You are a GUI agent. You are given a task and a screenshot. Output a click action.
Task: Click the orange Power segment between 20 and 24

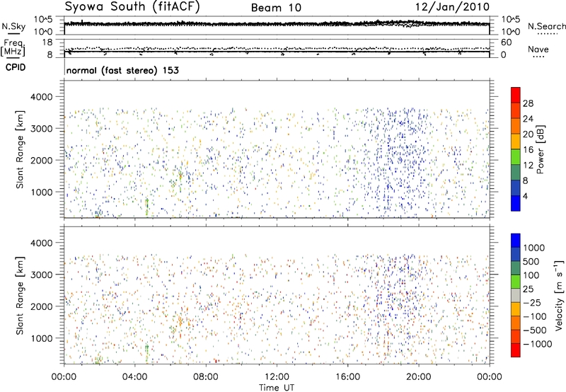[516, 126]
